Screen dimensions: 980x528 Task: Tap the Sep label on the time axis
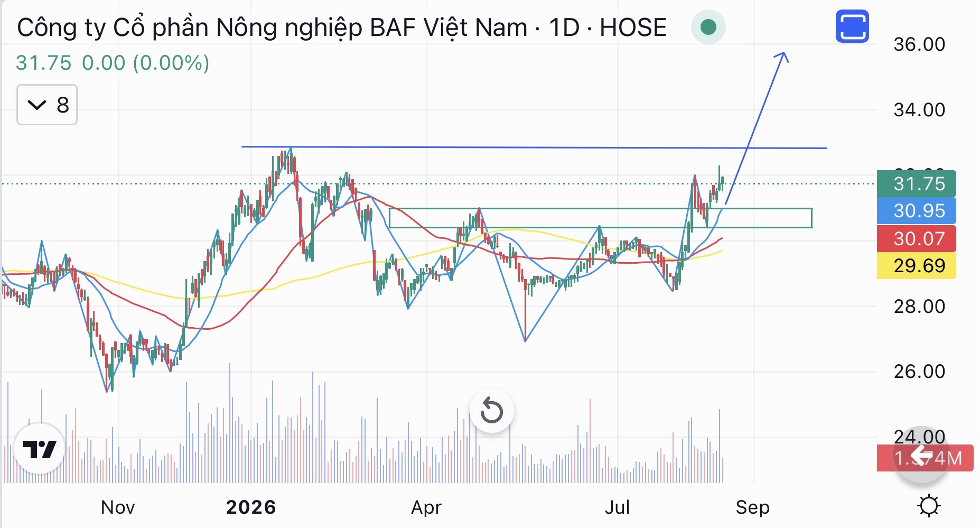click(753, 507)
